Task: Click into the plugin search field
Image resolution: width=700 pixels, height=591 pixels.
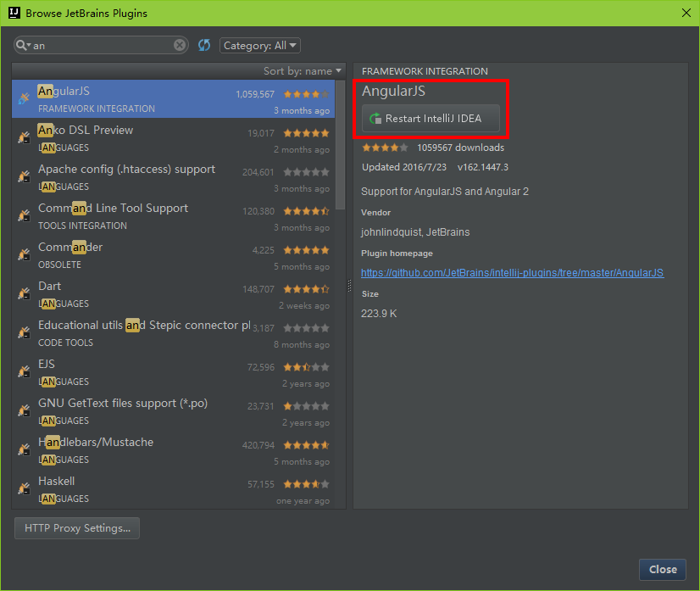Action: coord(103,45)
